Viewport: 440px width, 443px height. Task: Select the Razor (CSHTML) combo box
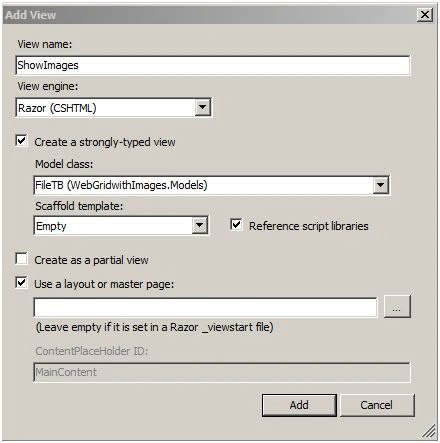(x=113, y=107)
